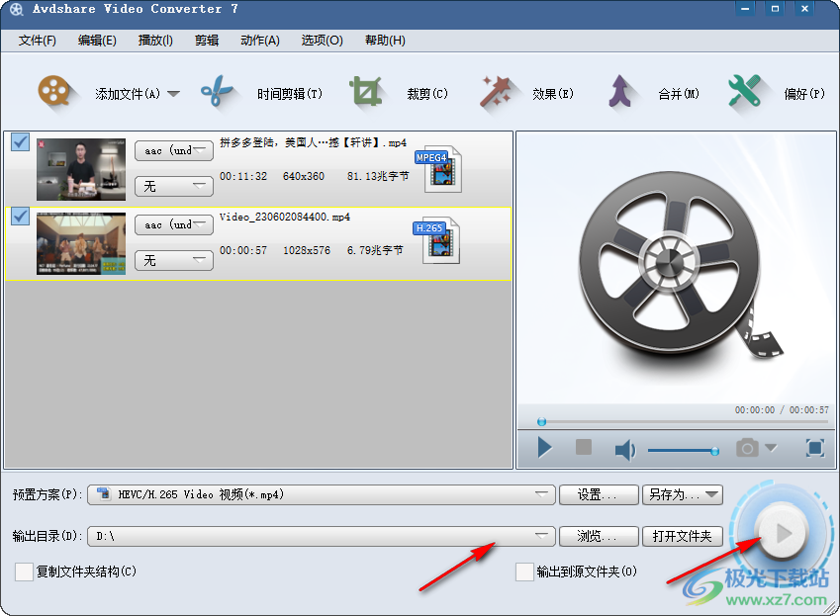Viewport: 840px width, 616px height.
Task: Click the 效果(E) label
Action: click(553, 94)
